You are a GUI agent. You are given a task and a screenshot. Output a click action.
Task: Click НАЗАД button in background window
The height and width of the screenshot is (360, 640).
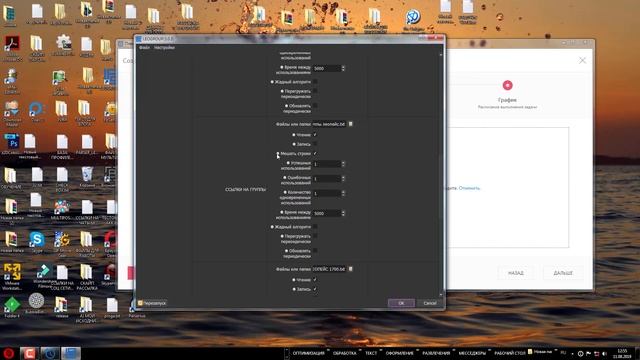click(x=516, y=273)
